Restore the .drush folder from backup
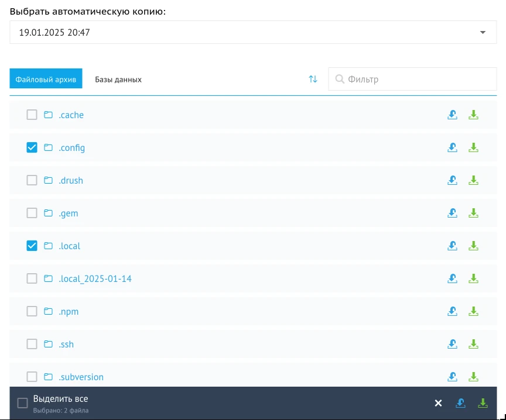506x420 pixels. coord(452,180)
